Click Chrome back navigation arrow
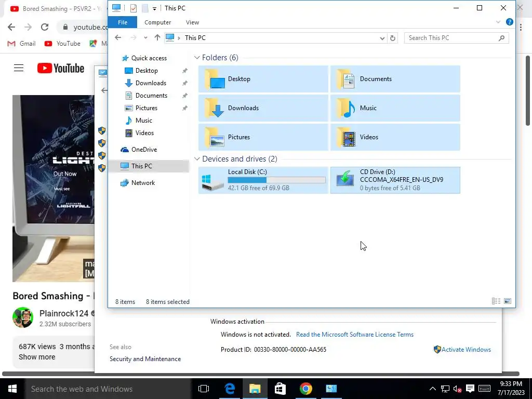Screen dimensions: 532x399 [x=11, y=27]
